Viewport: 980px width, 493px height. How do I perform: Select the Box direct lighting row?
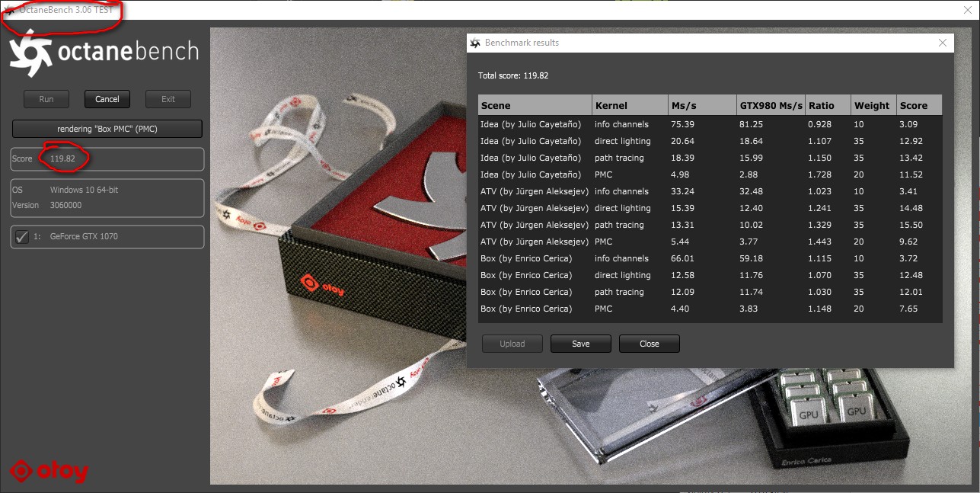(710, 275)
